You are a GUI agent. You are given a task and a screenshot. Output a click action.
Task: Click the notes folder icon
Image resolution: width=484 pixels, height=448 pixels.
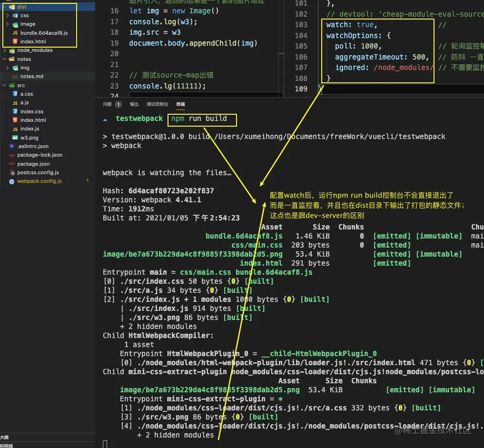(12, 59)
